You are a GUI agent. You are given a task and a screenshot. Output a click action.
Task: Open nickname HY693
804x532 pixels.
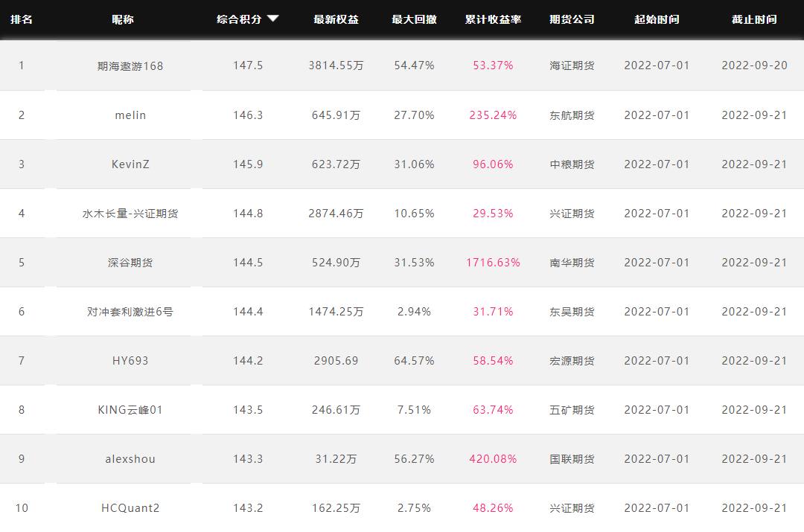coord(130,361)
